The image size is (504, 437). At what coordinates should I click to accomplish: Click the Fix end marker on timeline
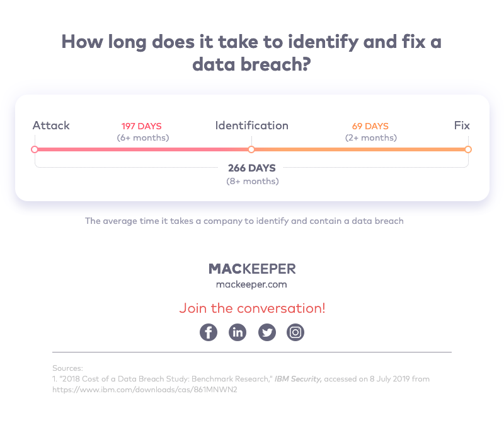[468, 149]
